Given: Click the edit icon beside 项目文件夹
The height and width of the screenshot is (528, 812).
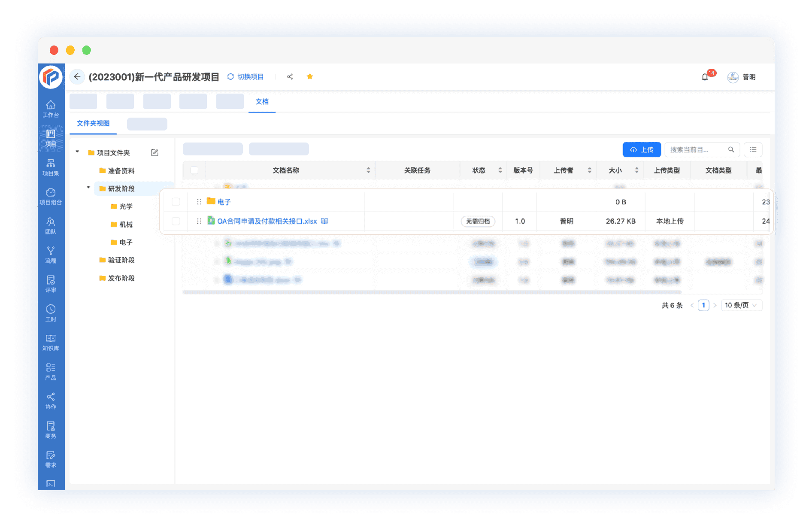Looking at the screenshot, I should click(x=155, y=152).
